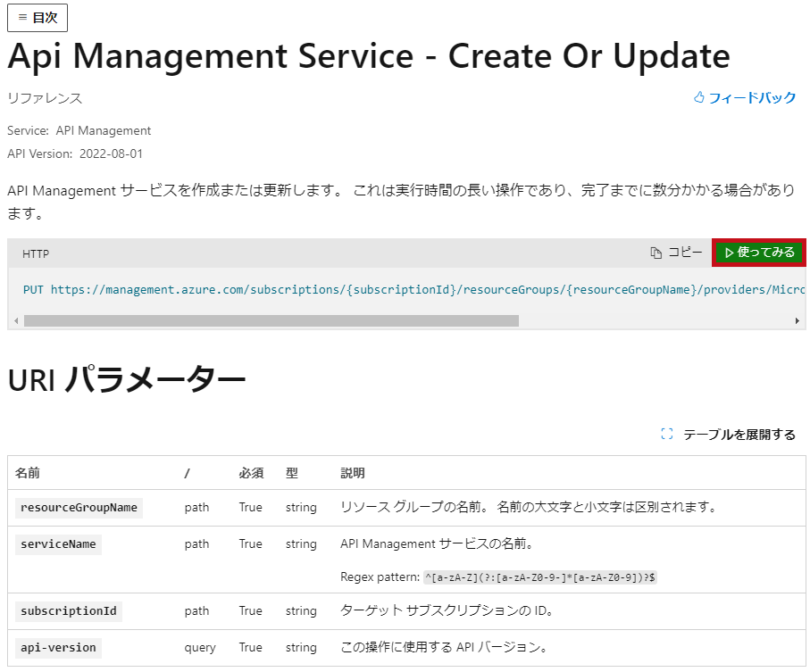This screenshot has width=810, height=672.
Task: Click the ターゲット サブスクリプションの ID description
Action: (447, 611)
